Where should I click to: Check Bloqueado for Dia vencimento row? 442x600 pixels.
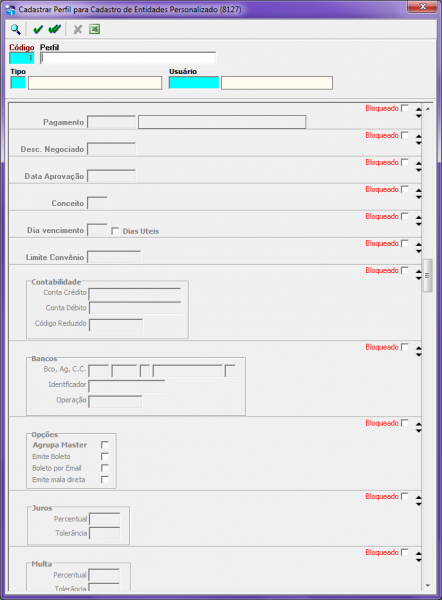coord(404,216)
